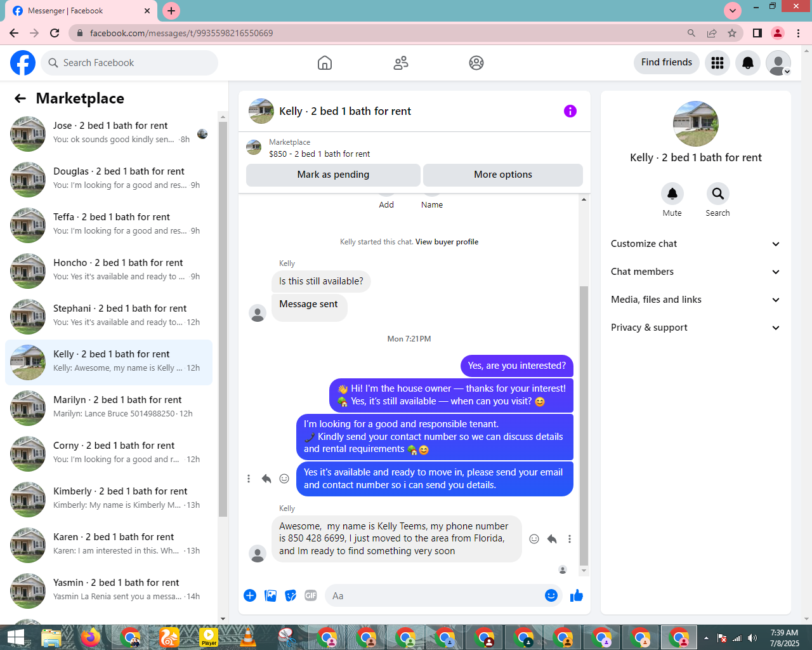Image resolution: width=812 pixels, height=650 pixels.
Task: Launch Firefox from the taskbar
Action: point(91,637)
